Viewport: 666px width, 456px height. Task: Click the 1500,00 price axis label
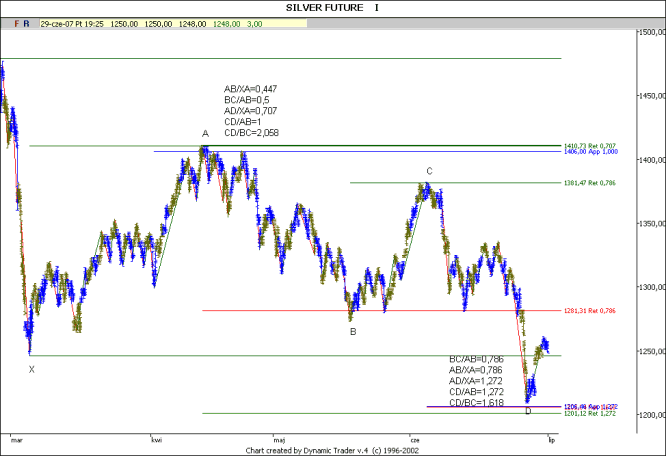(650, 33)
